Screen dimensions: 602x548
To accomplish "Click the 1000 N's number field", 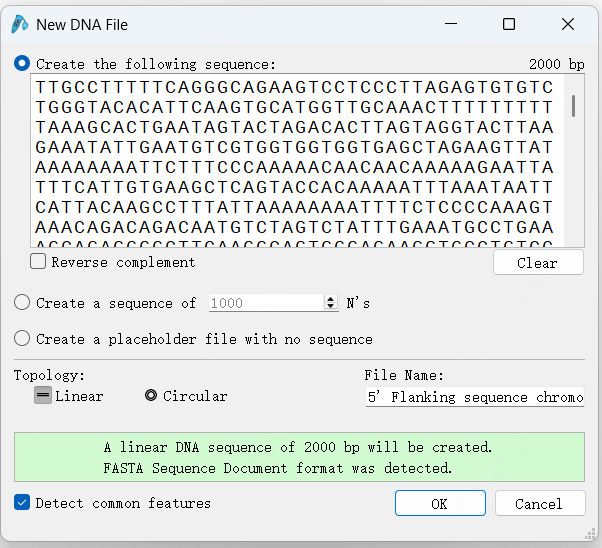I will pyautogui.click(x=267, y=303).
